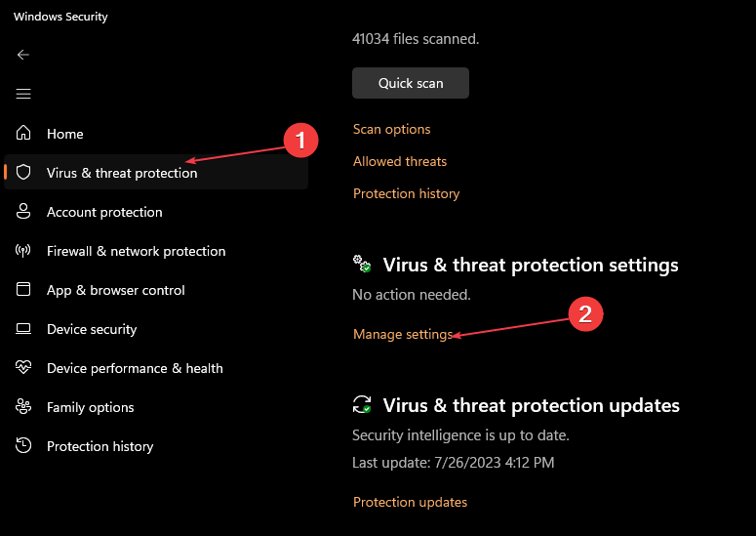The image size is (756, 536).
Task: Open Scan options link
Action: tap(391, 129)
